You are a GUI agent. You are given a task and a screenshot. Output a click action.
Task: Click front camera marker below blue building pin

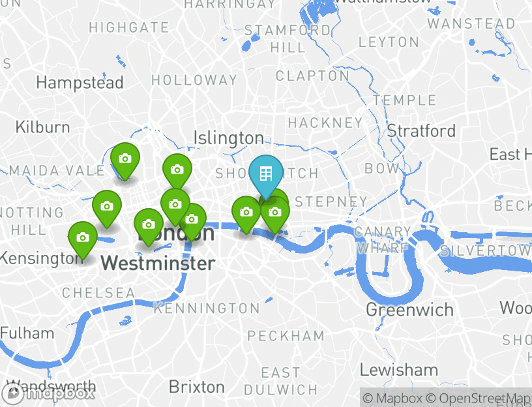[275, 214]
